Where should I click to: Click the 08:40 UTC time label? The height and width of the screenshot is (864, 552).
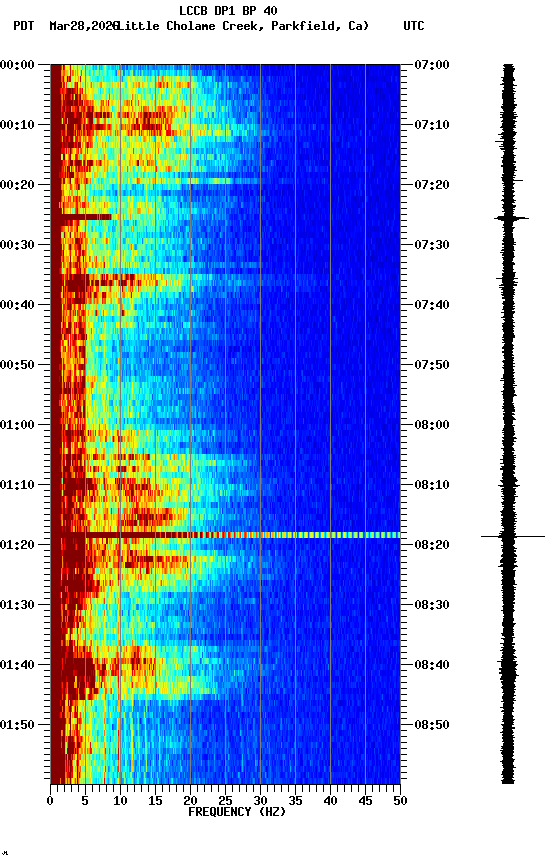432,665
